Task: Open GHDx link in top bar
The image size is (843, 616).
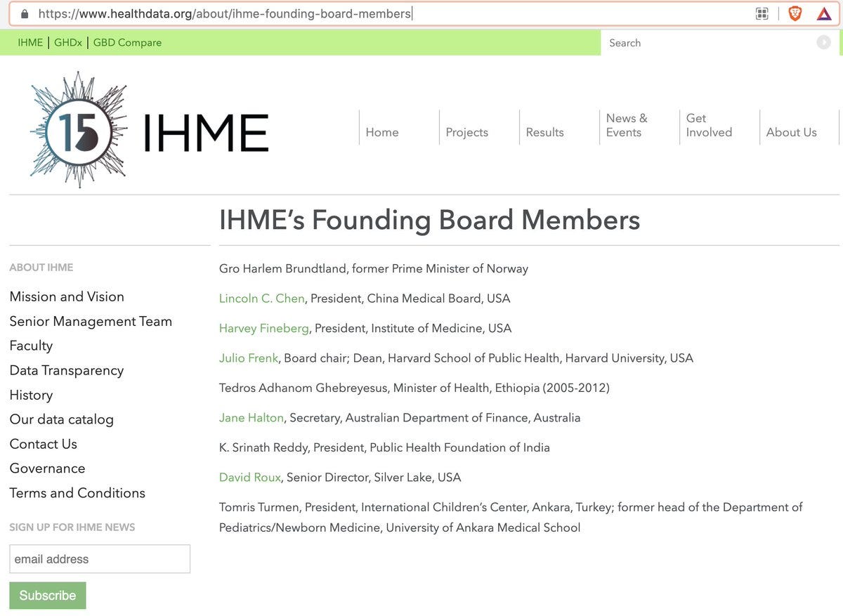Action: pyautogui.click(x=68, y=42)
